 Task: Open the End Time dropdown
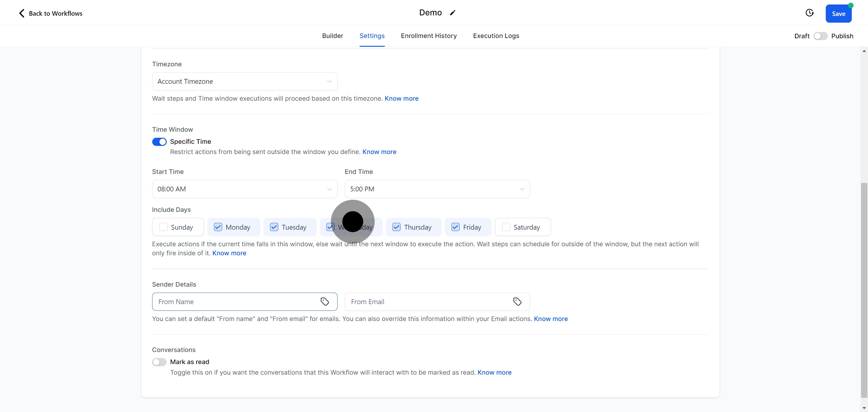pyautogui.click(x=437, y=189)
